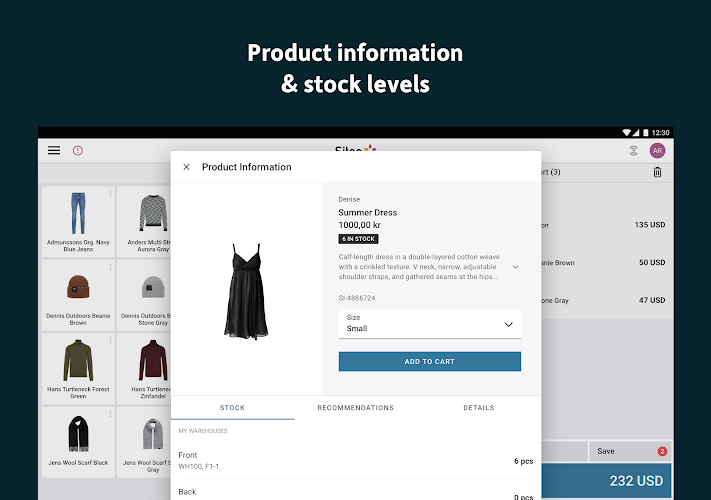Expand the product description chevron

pyautogui.click(x=516, y=267)
